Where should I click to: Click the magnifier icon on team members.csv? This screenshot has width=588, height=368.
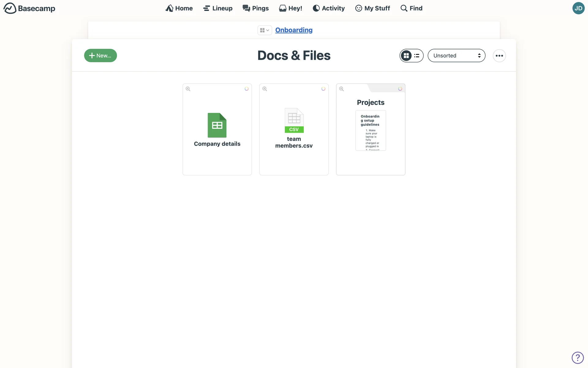[265, 89]
